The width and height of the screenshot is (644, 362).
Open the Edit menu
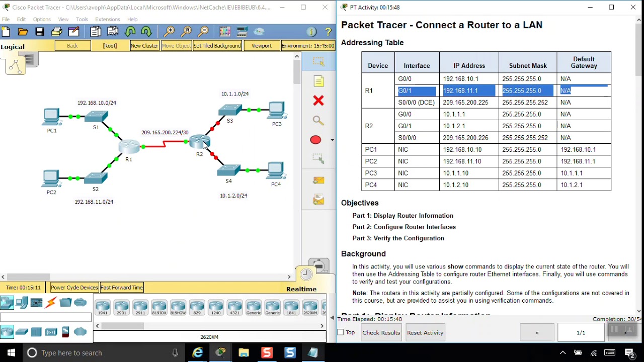pos(21,19)
